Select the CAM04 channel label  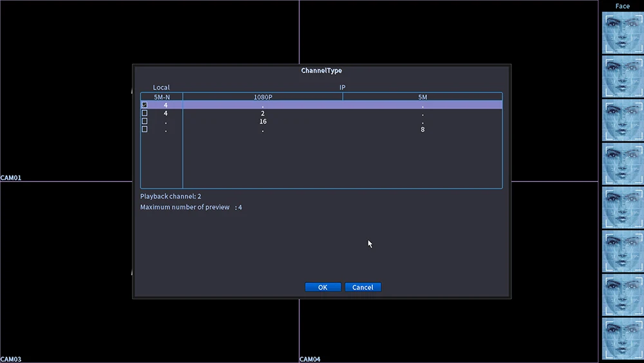(310, 359)
